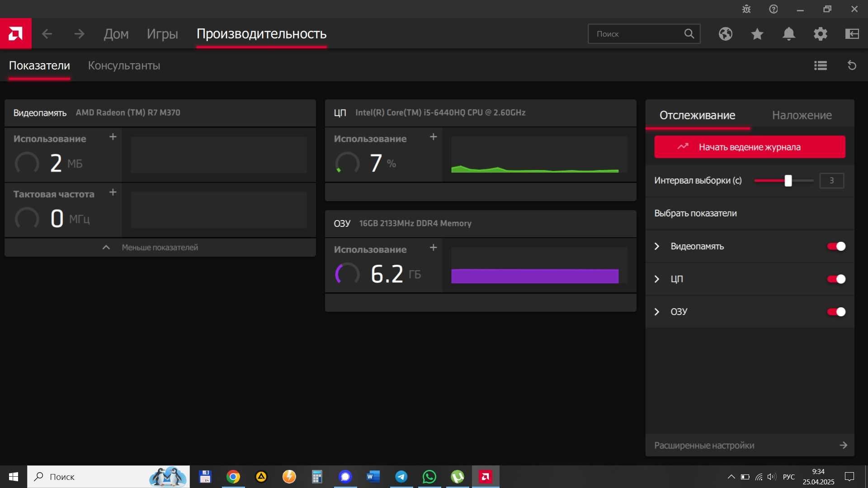
Task: Open notifications bell icon
Action: click(789, 34)
